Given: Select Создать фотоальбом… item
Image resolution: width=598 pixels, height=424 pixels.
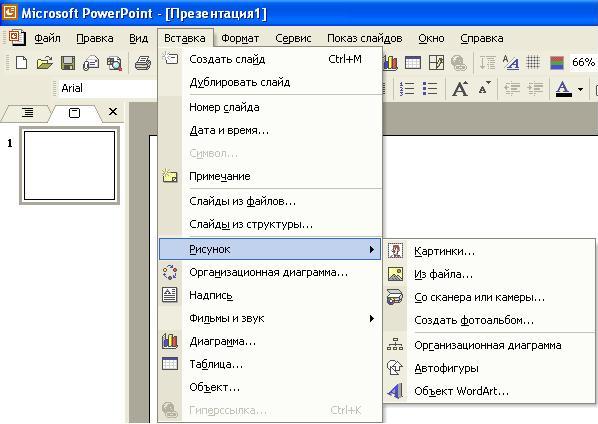Looking at the screenshot, I should (x=489, y=320).
